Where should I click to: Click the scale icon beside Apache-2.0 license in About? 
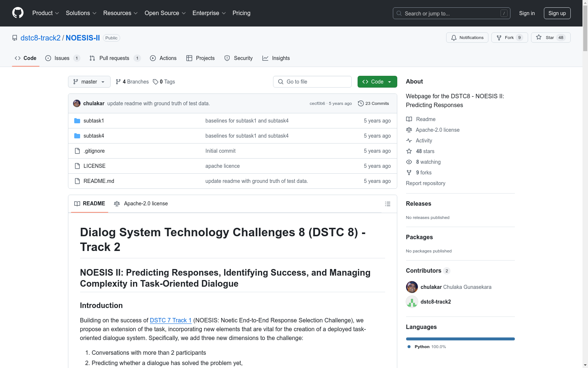tap(409, 130)
